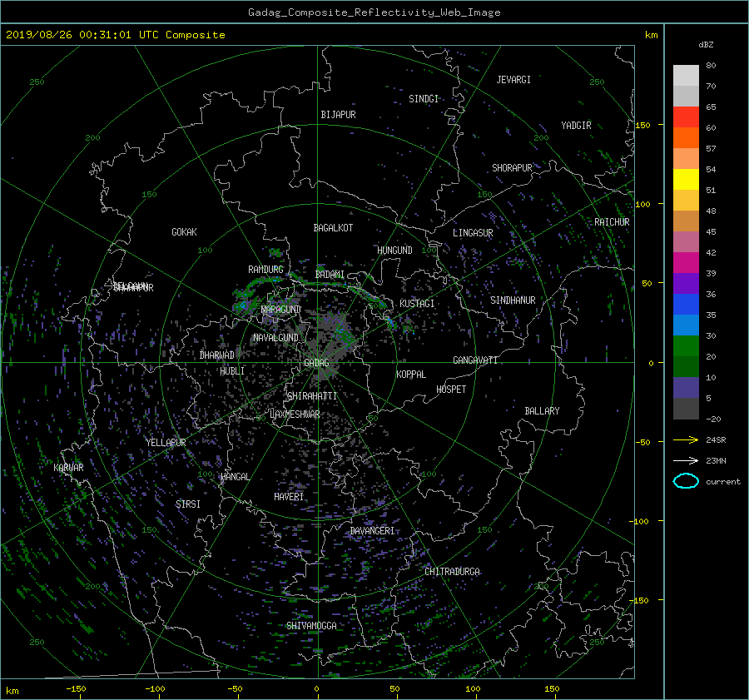Click the BALLARY place label
The image size is (749, 700).
tap(542, 411)
